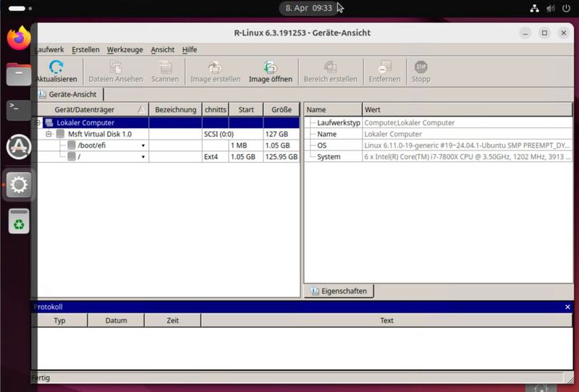Click the Aktualisieren refresh icon
Screen dimensions: 579x392
pyautogui.click(x=56, y=67)
